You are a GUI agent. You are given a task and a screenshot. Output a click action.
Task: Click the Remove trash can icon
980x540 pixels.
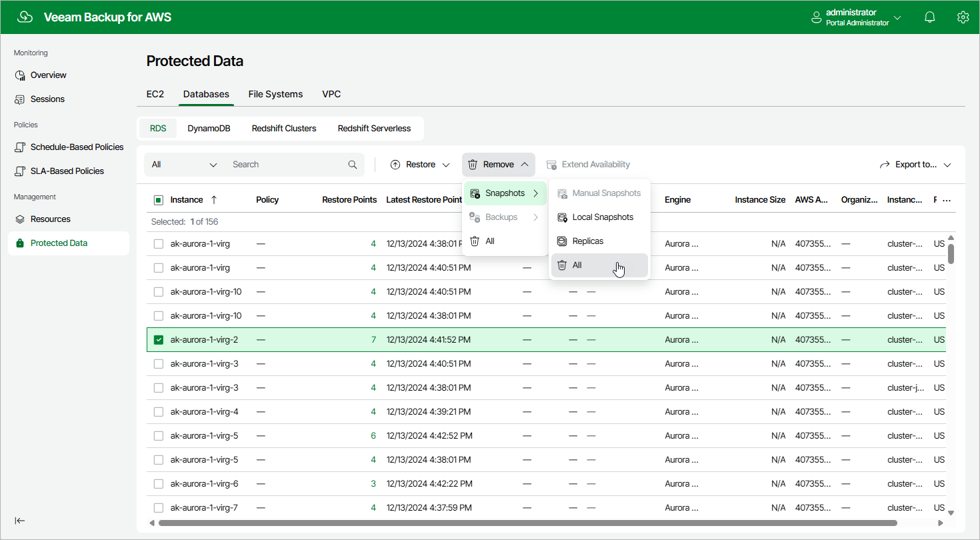tap(473, 165)
